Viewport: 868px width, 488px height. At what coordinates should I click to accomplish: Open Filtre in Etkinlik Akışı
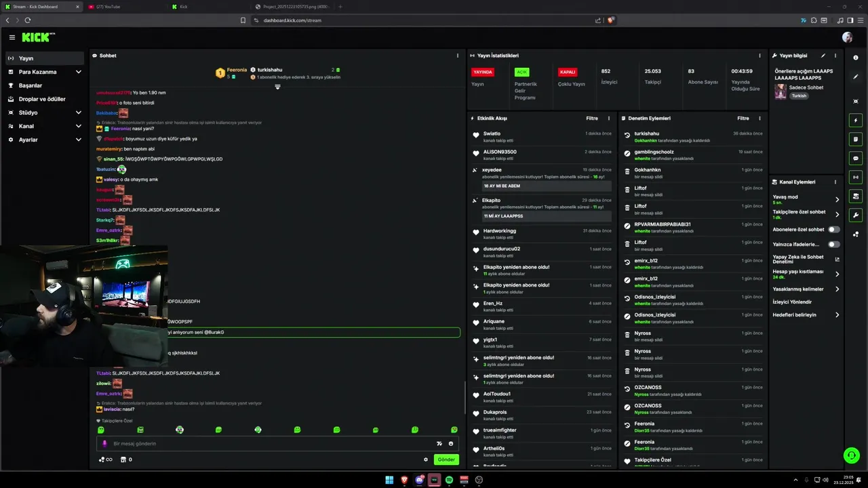[x=592, y=118]
